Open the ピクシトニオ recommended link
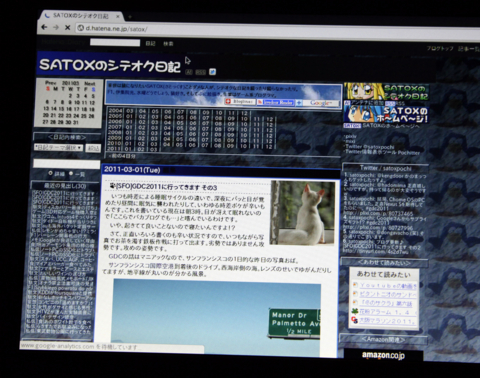This screenshot has height=378, width=480. (388, 294)
